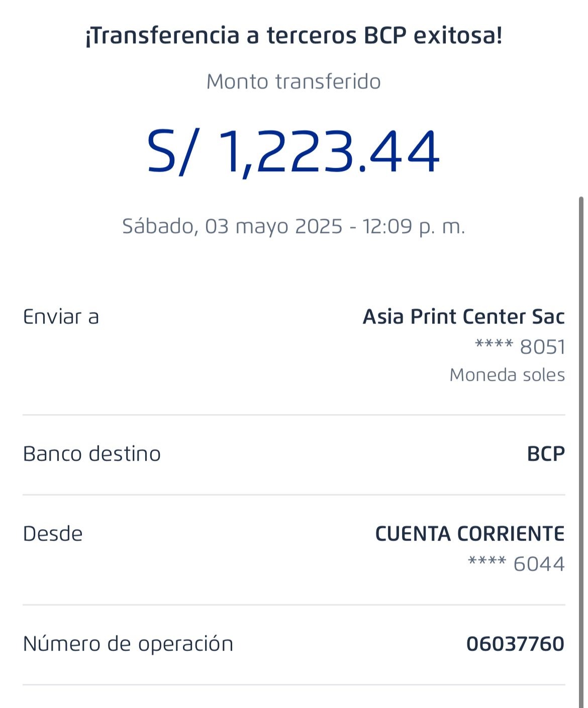The width and height of the screenshot is (588, 708).
Task: Click the Enviar a label
Action: (x=61, y=317)
